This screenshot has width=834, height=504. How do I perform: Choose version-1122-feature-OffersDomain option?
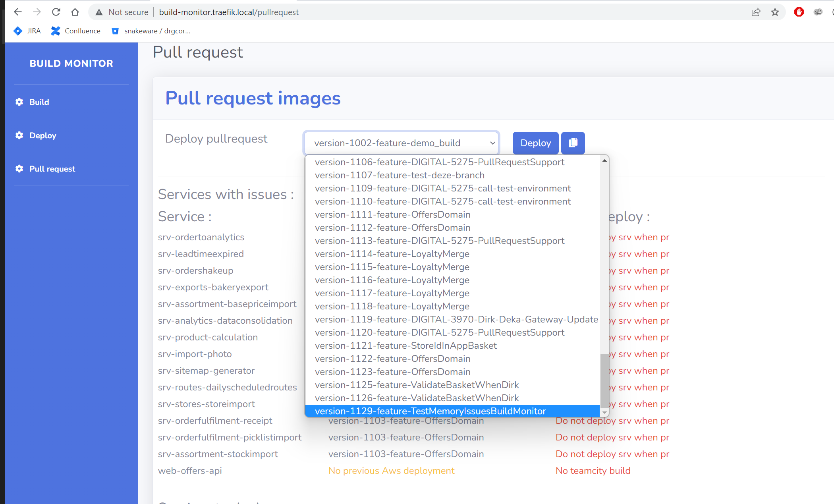(x=452, y=359)
